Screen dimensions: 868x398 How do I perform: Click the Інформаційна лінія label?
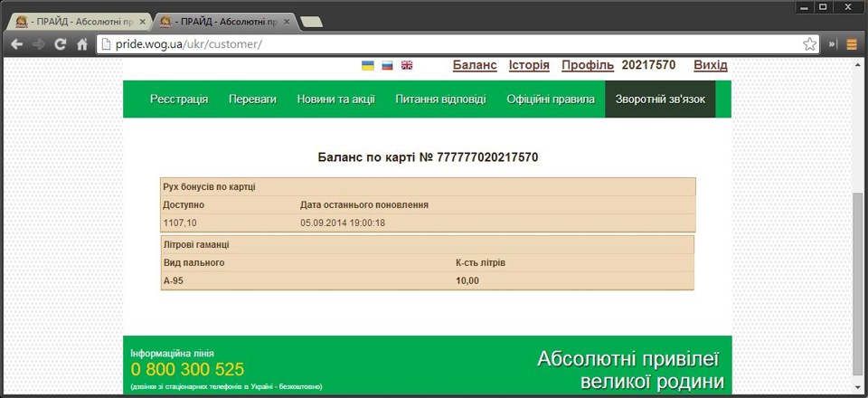pos(172,353)
